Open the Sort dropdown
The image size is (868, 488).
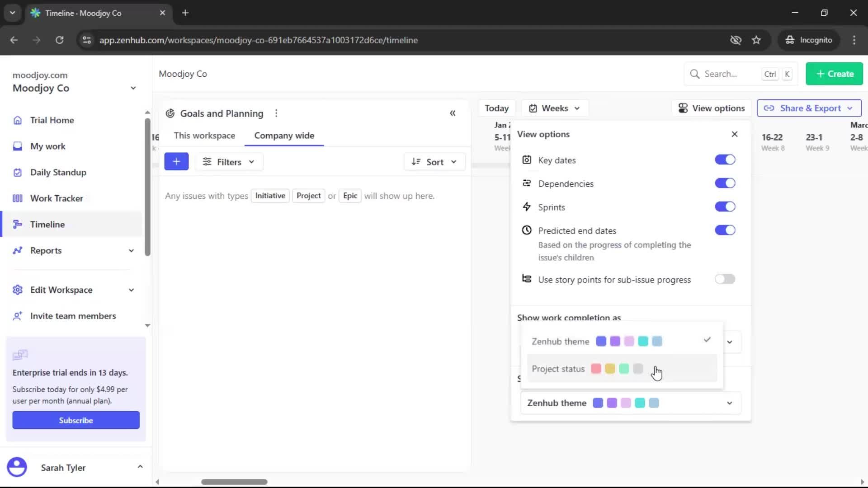pos(434,161)
